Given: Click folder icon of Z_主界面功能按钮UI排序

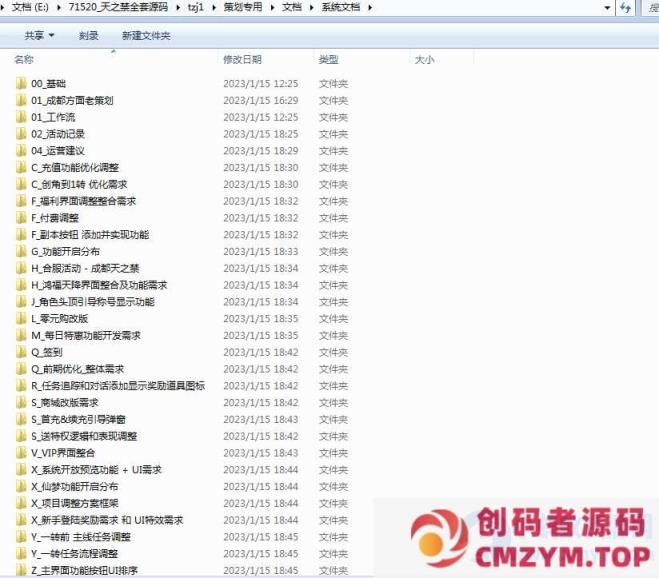Looking at the screenshot, I should (x=21, y=570).
